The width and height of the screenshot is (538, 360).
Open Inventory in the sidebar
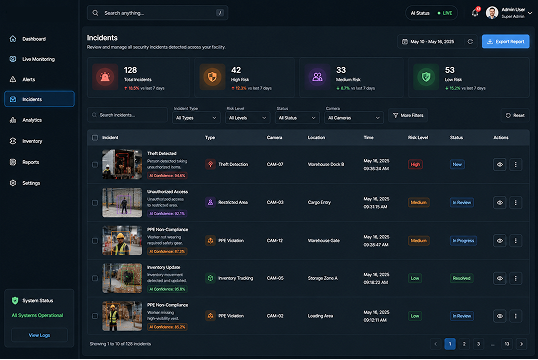point(39,141)
